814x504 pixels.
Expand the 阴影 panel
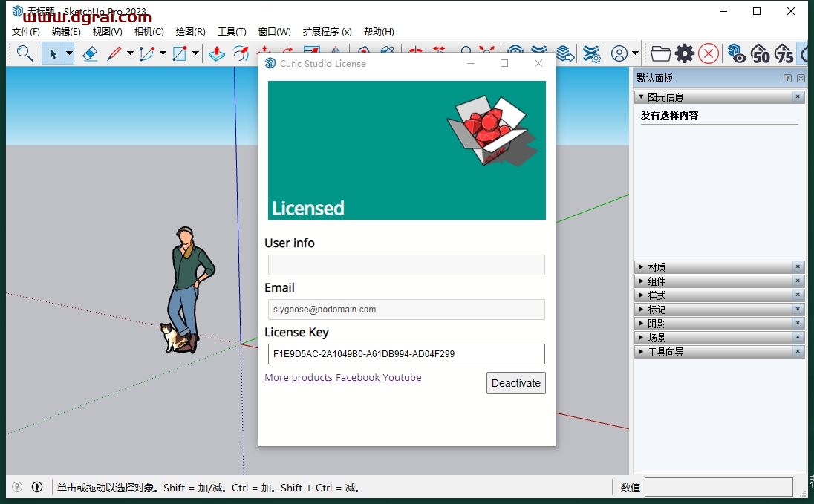(x=657, y=324)
